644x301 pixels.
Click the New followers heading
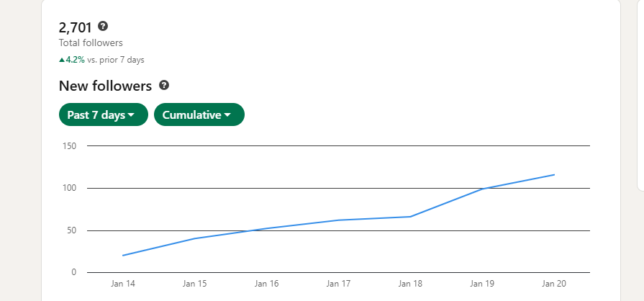click(x=106, y=86)
